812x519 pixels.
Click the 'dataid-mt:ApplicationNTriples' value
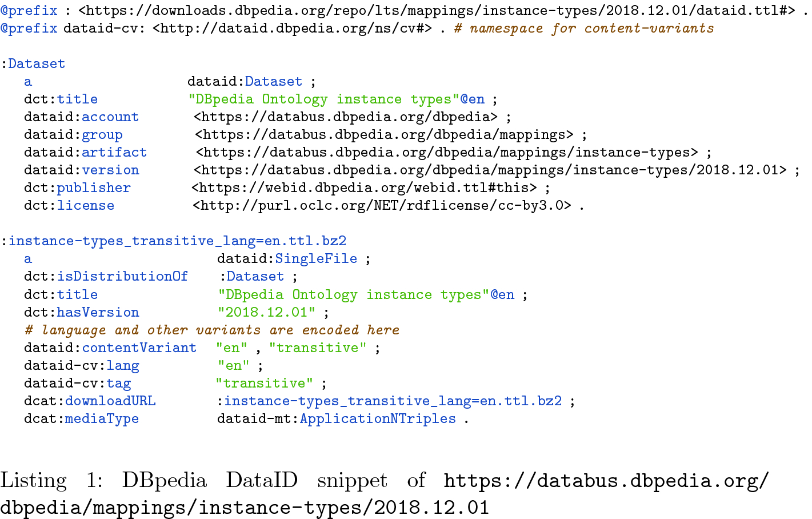click(337, 418)
